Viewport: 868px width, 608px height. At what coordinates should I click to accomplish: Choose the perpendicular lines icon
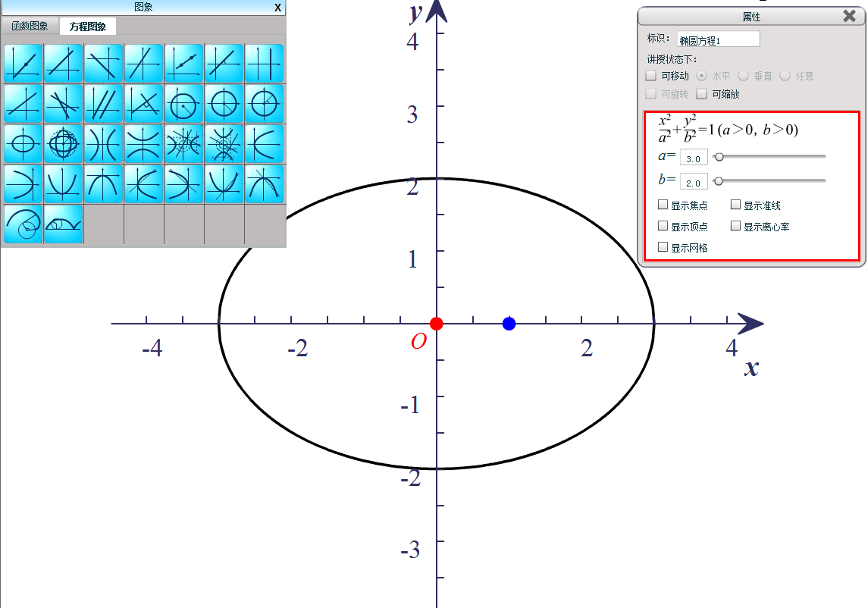[143, 104]
